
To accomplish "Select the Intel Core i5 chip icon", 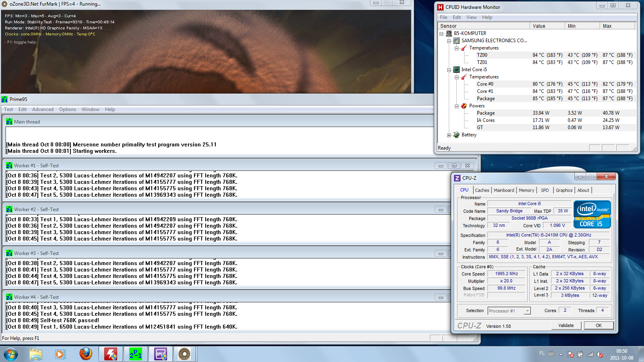I will tap(456, 70).
